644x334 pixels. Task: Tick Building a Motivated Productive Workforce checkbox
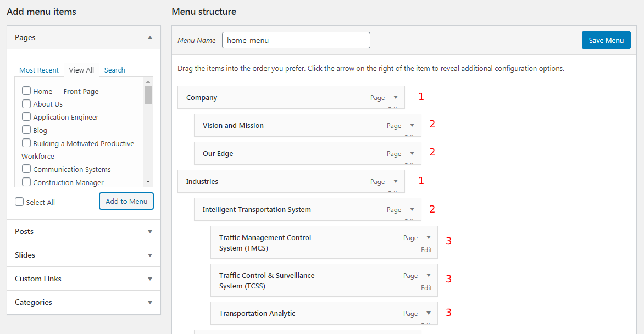point(26,143)
